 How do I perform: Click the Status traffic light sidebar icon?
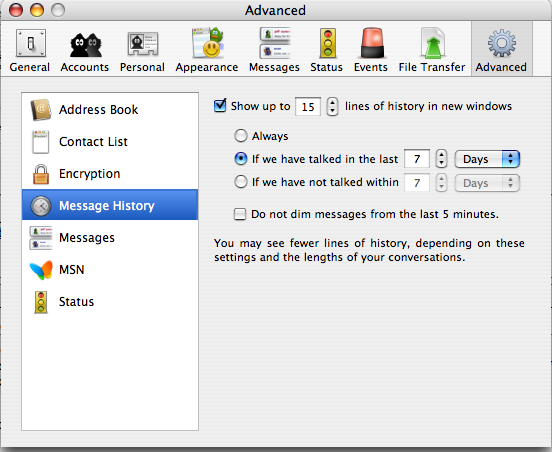point(41,302)
